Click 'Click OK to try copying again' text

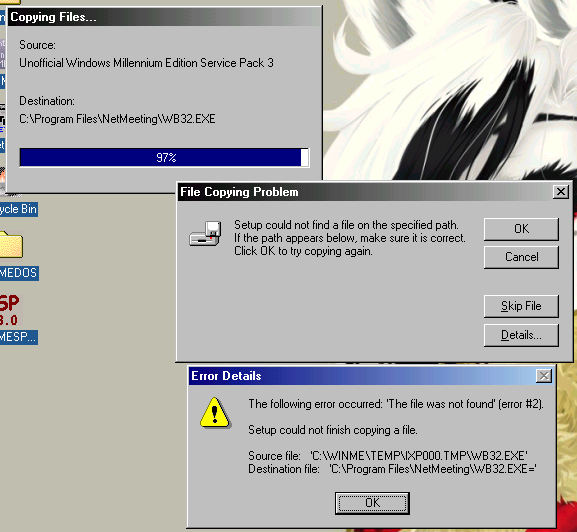tap(303, 251)
